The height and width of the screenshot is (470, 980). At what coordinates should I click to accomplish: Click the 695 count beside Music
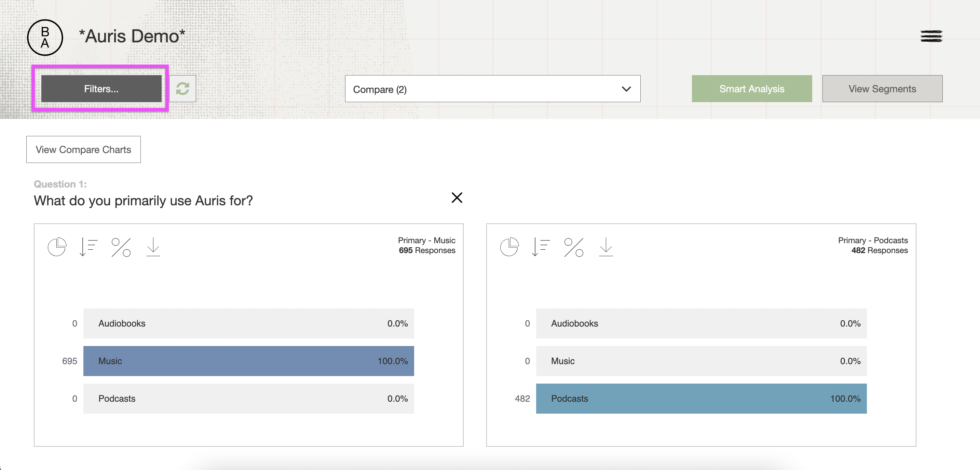(70, 361)
